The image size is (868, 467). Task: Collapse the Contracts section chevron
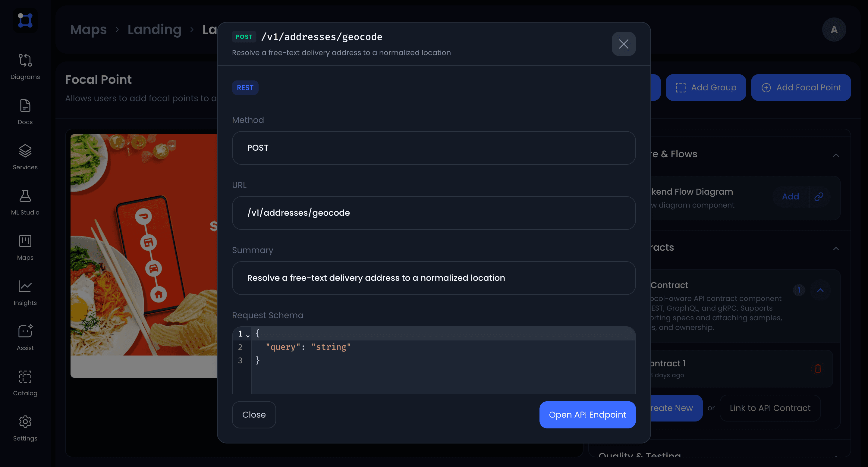tap(836, 248)
